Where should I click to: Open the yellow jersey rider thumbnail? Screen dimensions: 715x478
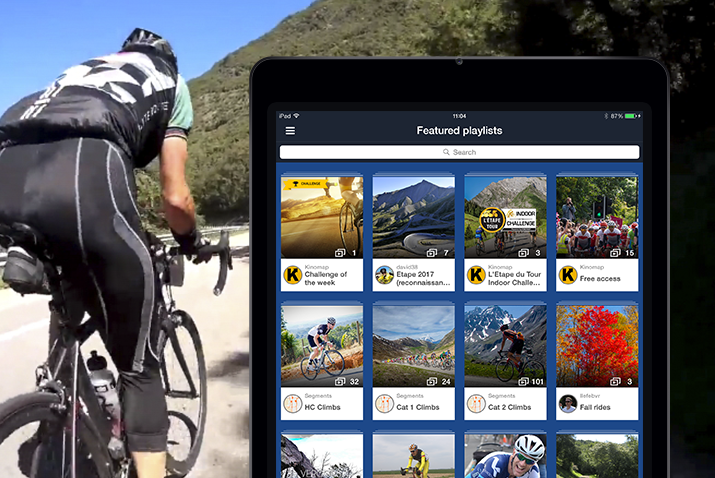click(414, 456)
